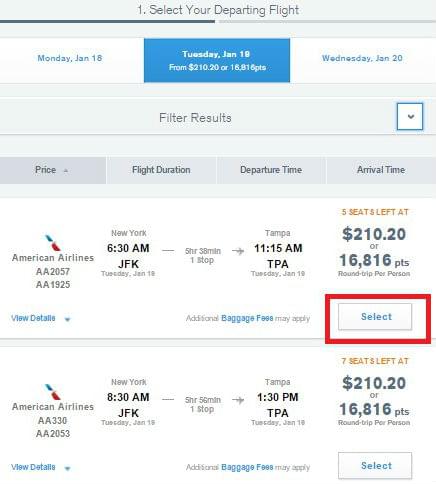Click the Price sort arrow icon
Screen dimensions: 436x484
pos(66,171)
